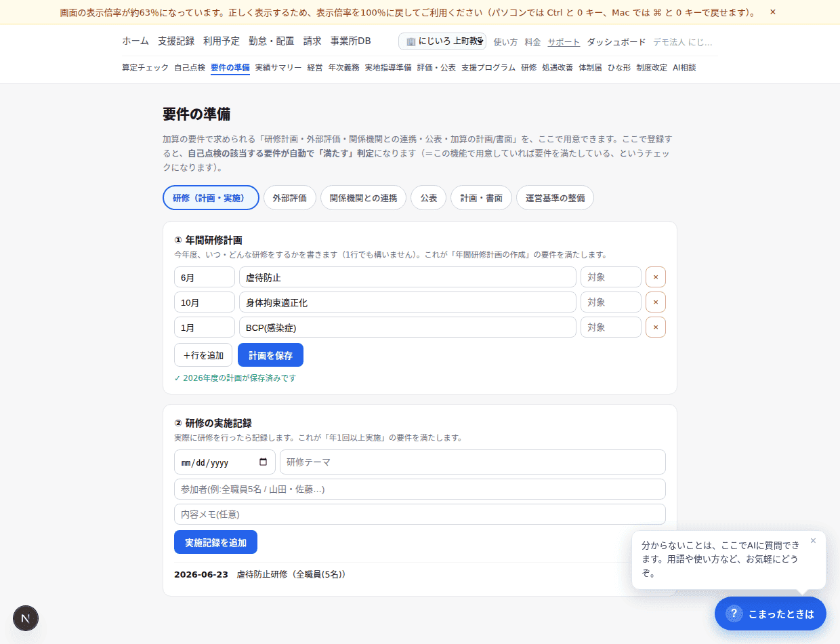This screenshot has width=840, height=644.
Task: Click 対象 field in 虐待防止 row
Action: pyautogui.click(x=611, y=277)
